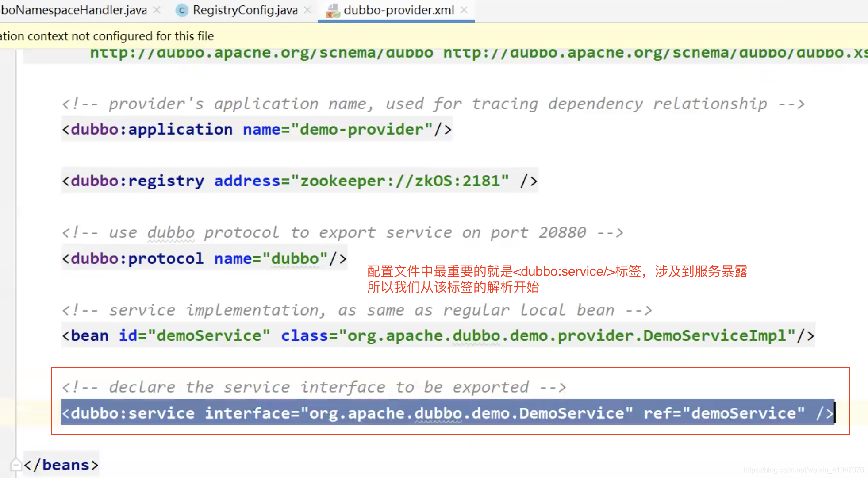This screenshot has width=868, height=478.
Task: Click the dubbo:protocol name="dubbo" line
Action: [204, 258]
